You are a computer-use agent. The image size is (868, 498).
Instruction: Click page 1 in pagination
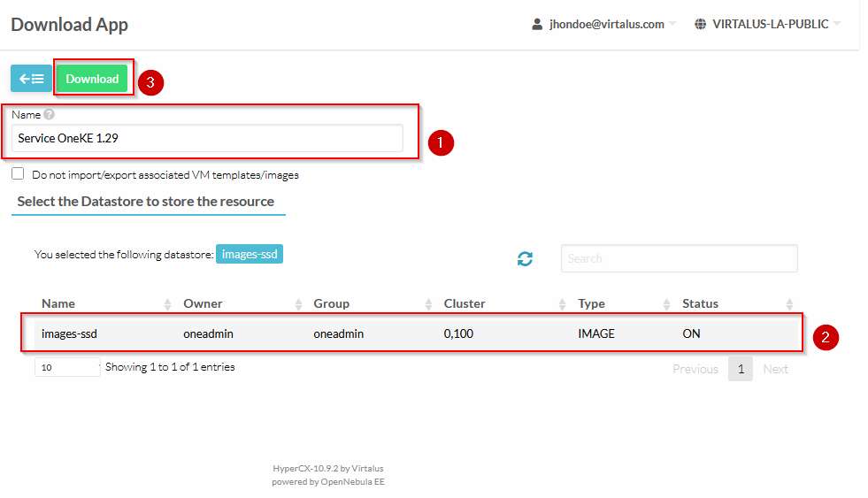[740, 369]
